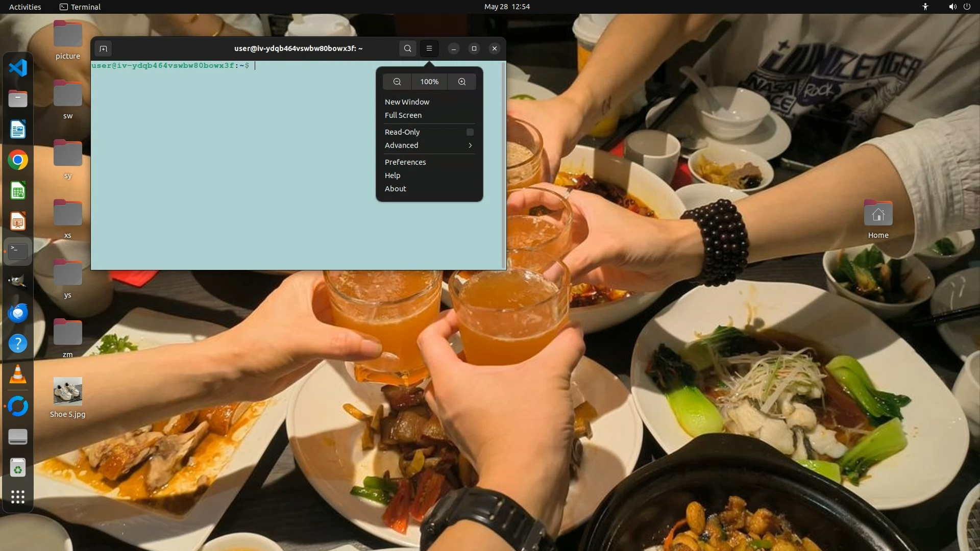Click the new tab icon in the terminal header
This screenshot has width=980, height=551.
click(103, 48)
